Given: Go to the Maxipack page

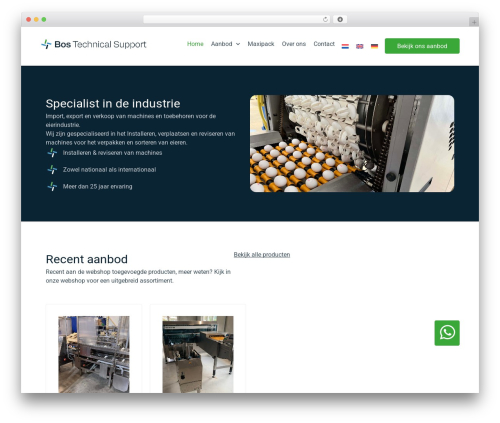Looking at the screenshot, I should click(x=261, y=44).
